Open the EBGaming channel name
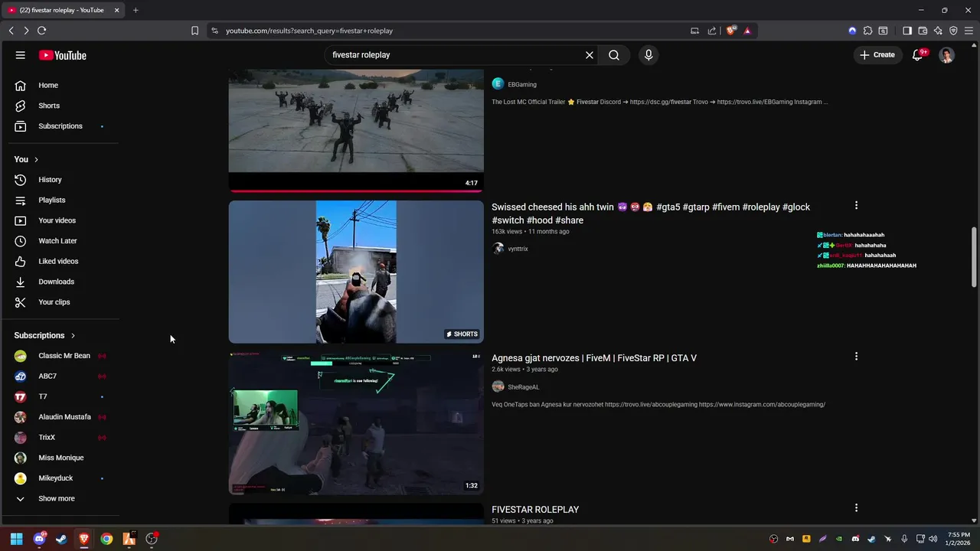The image size is (980, 551). coord(522,84)
